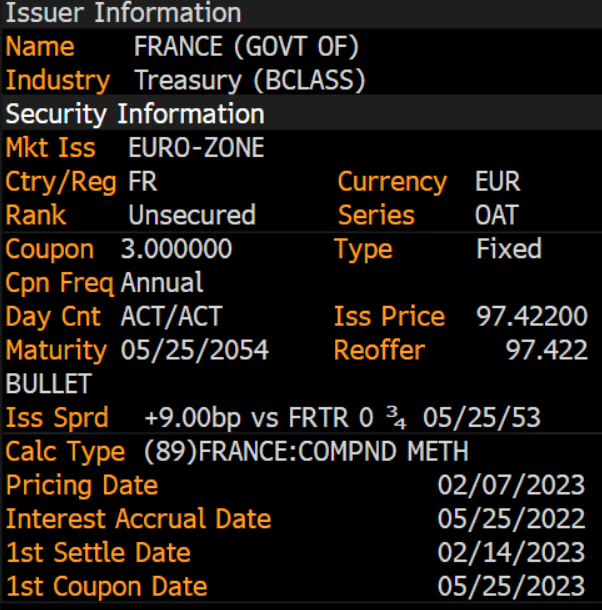Screen dimensions: 602x610
Task: Click the Coupon value 3.000000
Action: coord(176,249)
